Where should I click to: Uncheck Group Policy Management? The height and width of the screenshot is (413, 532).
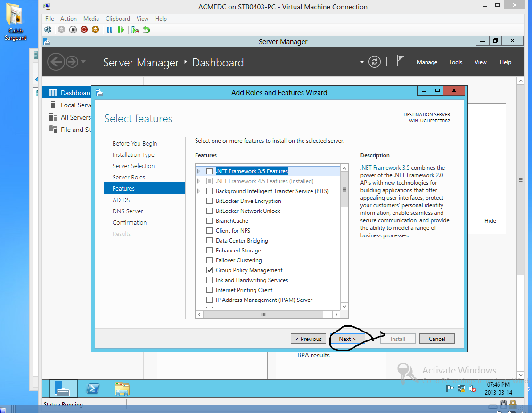pos(209,270)
